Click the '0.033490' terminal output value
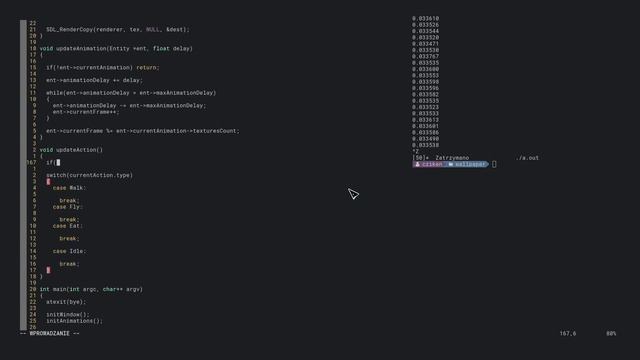640x360 pixels. pyautogui.click(x=425, y=139)
